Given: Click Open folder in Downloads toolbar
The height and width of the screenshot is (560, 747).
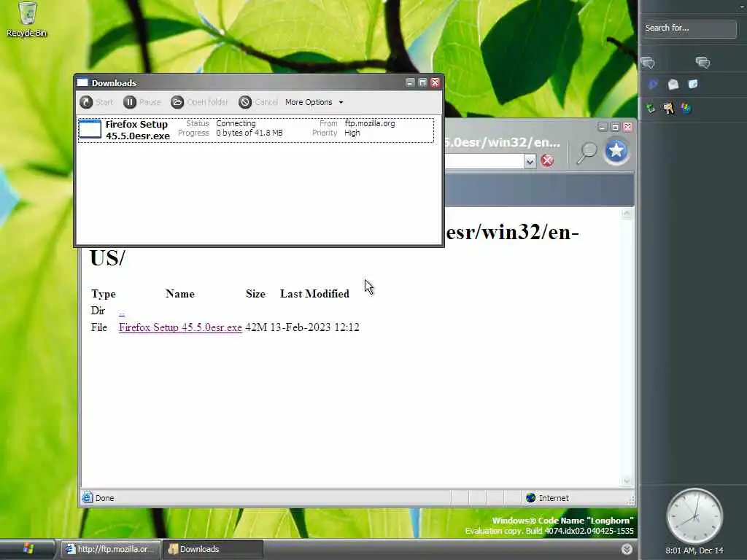Looking at the screenshot, I should click(200, 102).
